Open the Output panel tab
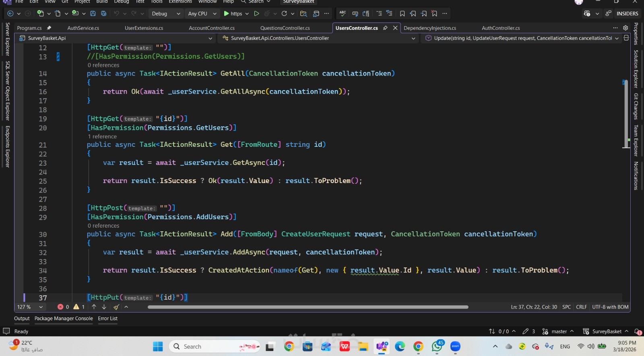Image resolution: width=644 pixels, height=356 pixels. [x=22, y=319]
